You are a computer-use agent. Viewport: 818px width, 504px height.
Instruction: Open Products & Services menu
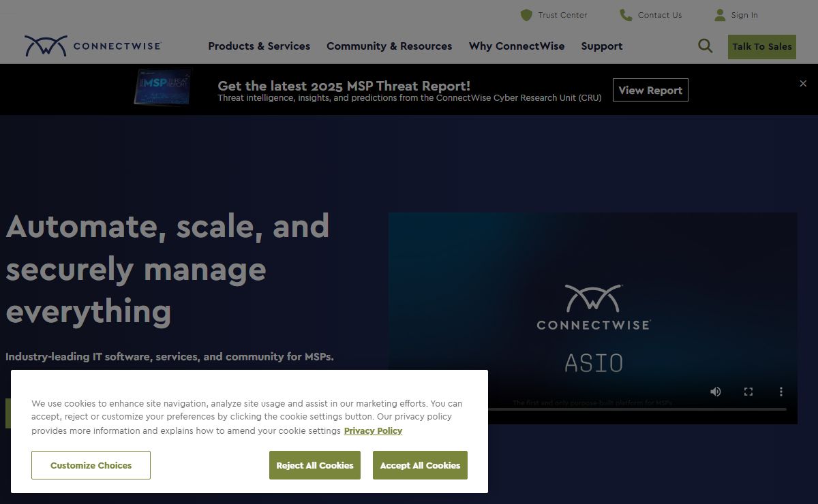tap(259, 46)
